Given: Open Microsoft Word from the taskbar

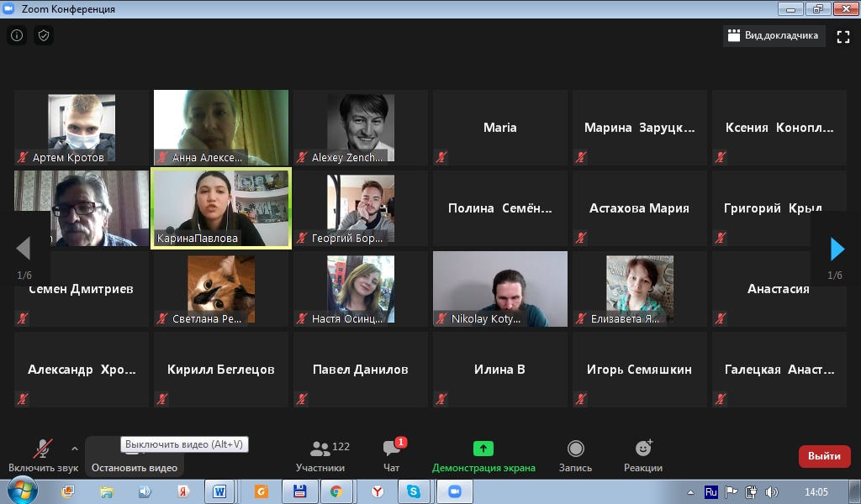Looking at the screenshot, I should (219, 491).
